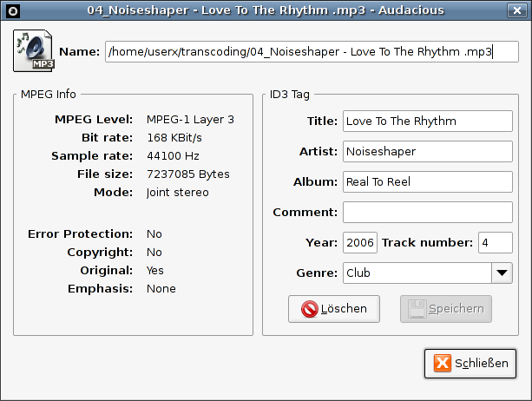Click the Artist field Noiseshaper
The height and width of the screenshot is (401, 532).
[x=428, y=151]
